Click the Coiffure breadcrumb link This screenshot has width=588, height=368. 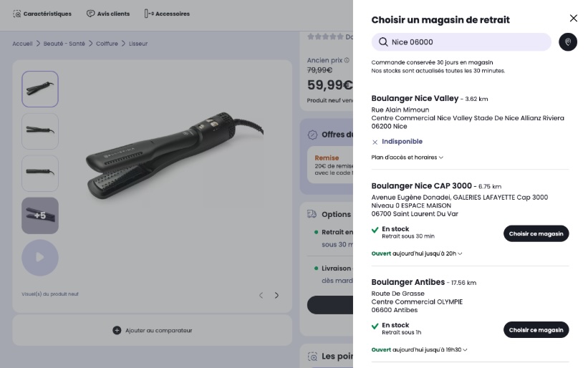click(x=107, y=44)
